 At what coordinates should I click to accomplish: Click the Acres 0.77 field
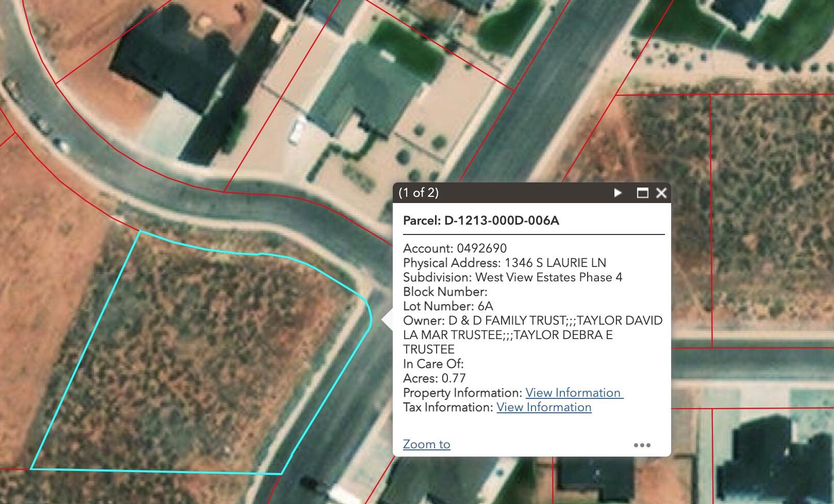pyautogui.click(x=434, y=378)
